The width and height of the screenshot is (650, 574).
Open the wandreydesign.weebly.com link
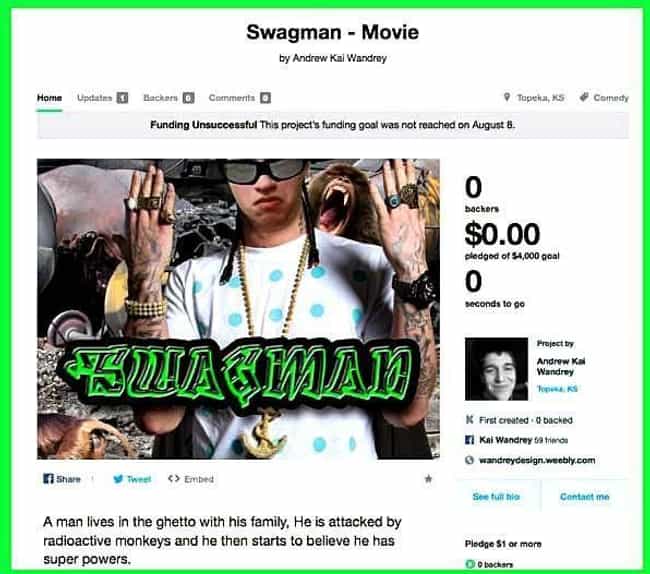(x=537, y=460)
